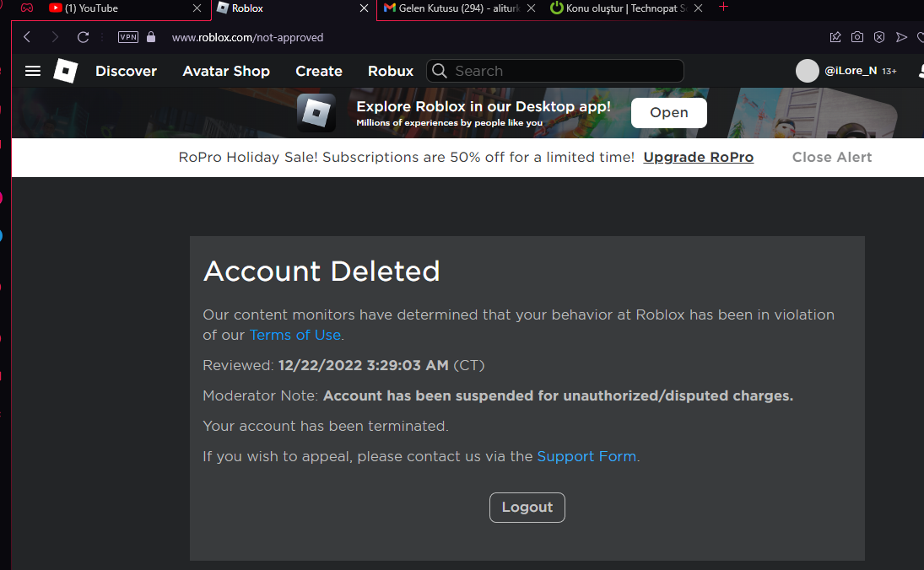Screen dimensions: 924x570
Task: Go back with the browser back arrow
Action: point(27,37)
